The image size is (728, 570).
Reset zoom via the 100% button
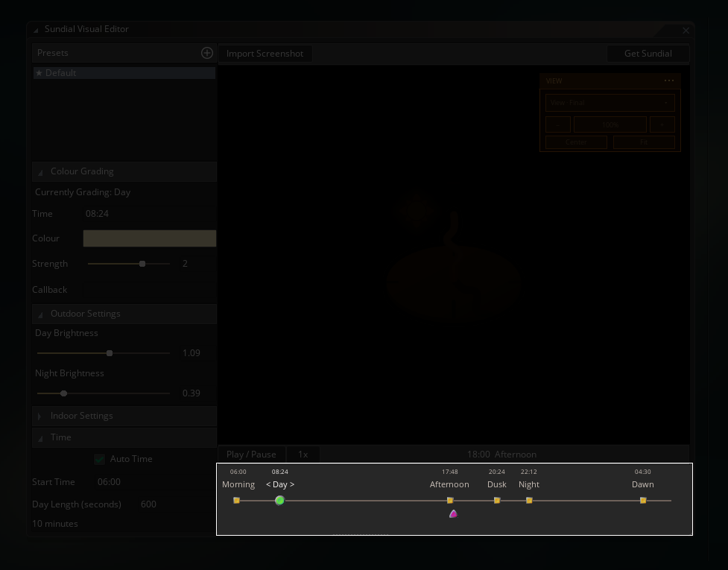(x=610, y=124)
